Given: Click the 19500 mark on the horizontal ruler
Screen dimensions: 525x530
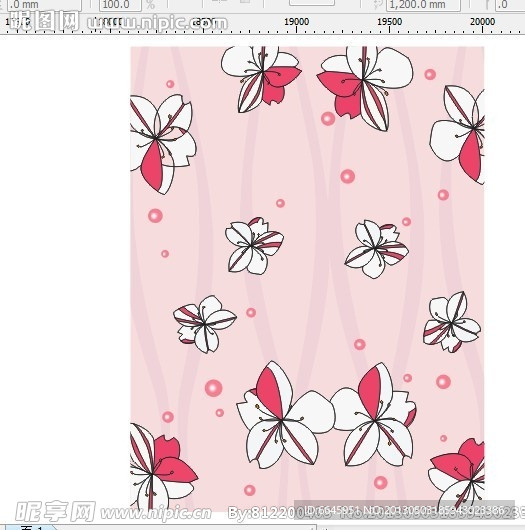Looking at the screenshot, I should [389, 22].
